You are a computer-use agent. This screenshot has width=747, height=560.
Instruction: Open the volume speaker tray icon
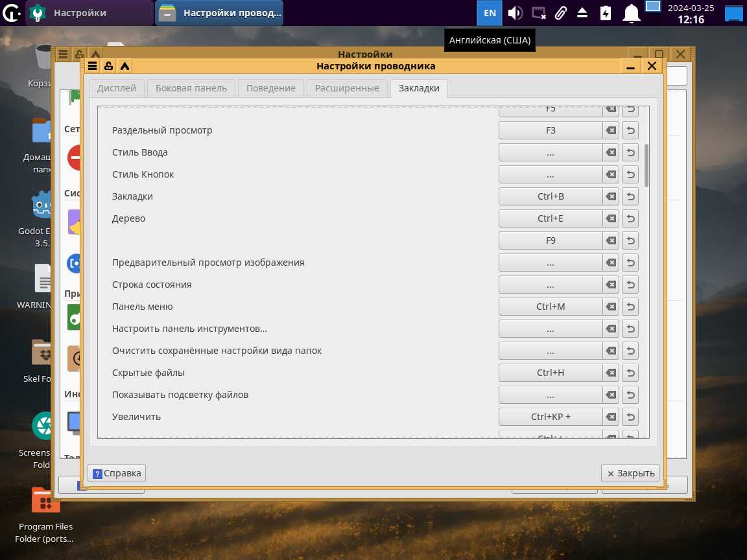(x=515, y=13)
